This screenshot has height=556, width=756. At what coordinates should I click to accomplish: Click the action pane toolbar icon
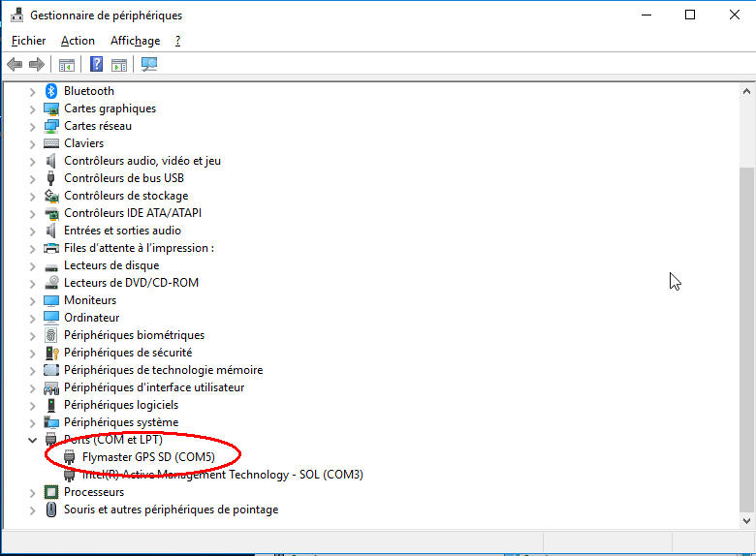118,64
